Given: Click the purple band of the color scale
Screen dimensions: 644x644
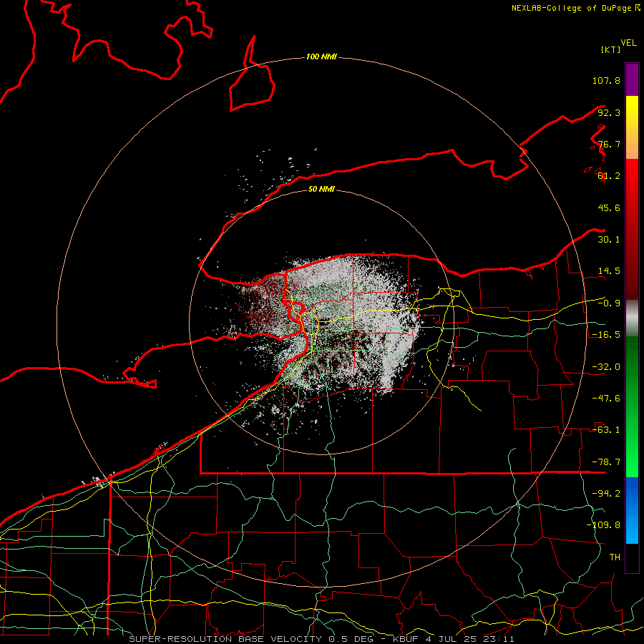Looking at the screenshot, I should point(632,79).
